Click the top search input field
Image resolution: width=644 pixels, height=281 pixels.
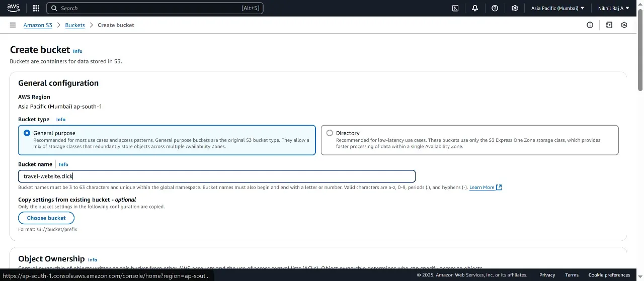coord(155,8)
